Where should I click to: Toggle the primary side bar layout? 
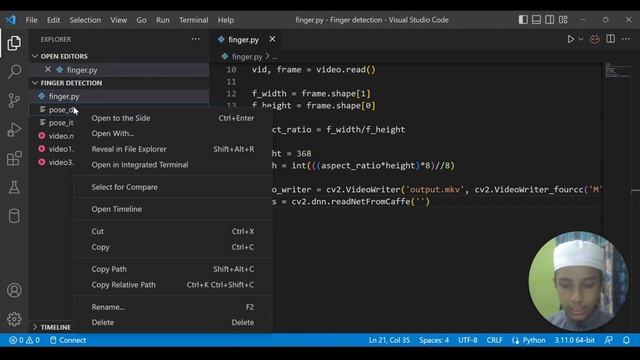[523, 20]
